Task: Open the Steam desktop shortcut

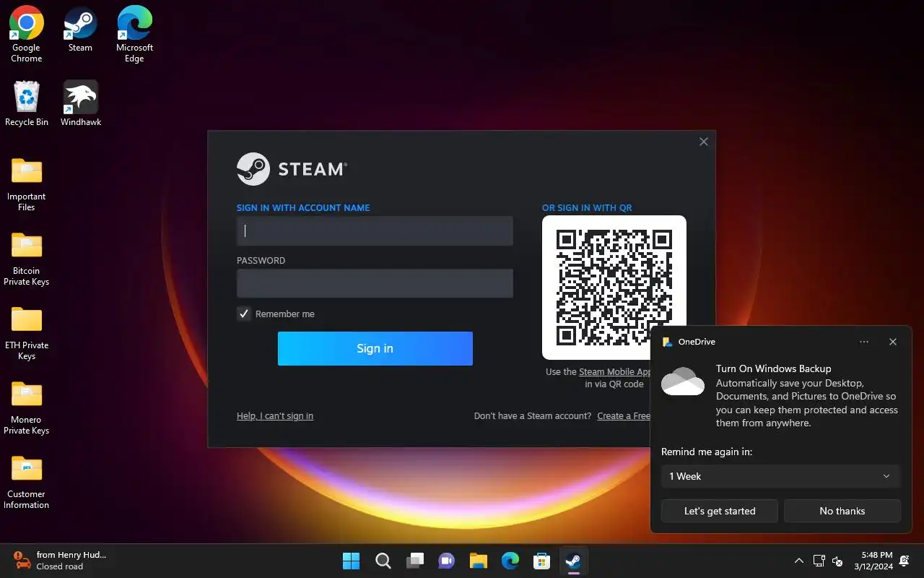Action: (80, 30)
